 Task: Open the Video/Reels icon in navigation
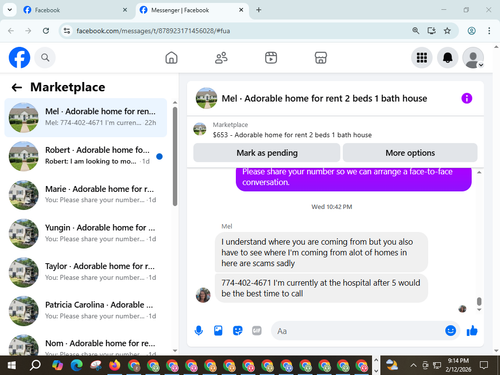coord(271,58)
